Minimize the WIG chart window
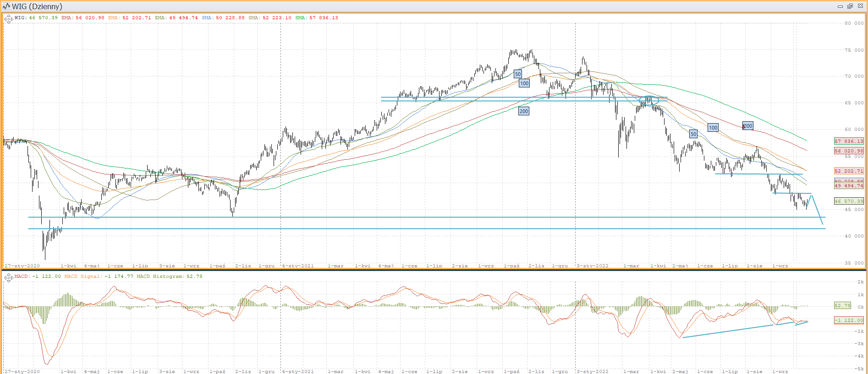Image resolution: width=868 pixels, height=374 pixels. click(x=840, y=6)
